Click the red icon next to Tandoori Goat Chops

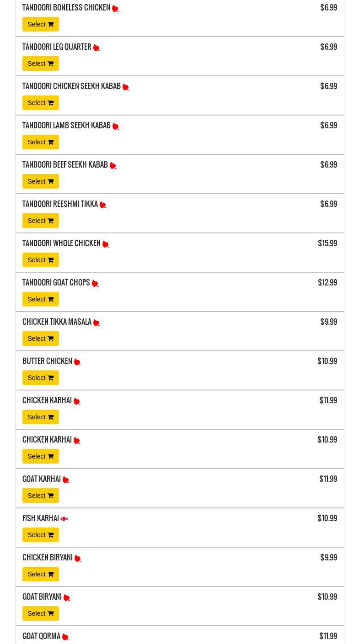tap(95, 283)
